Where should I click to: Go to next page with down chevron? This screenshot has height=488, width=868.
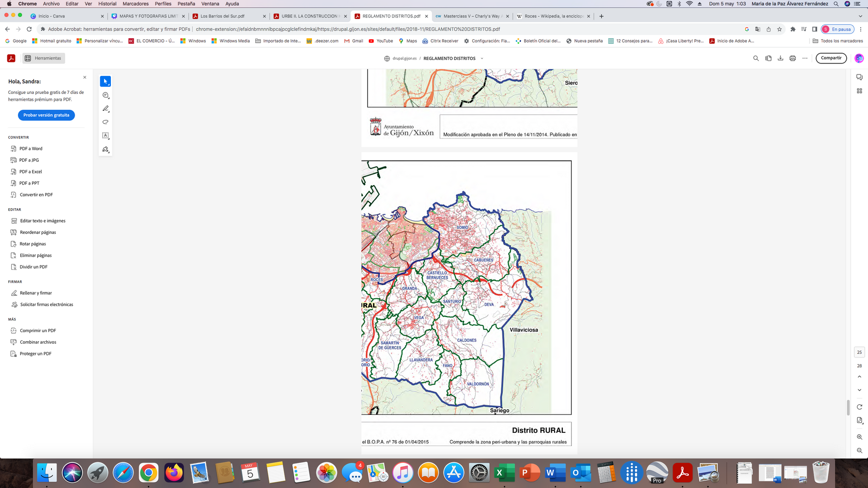coord(859,390)
